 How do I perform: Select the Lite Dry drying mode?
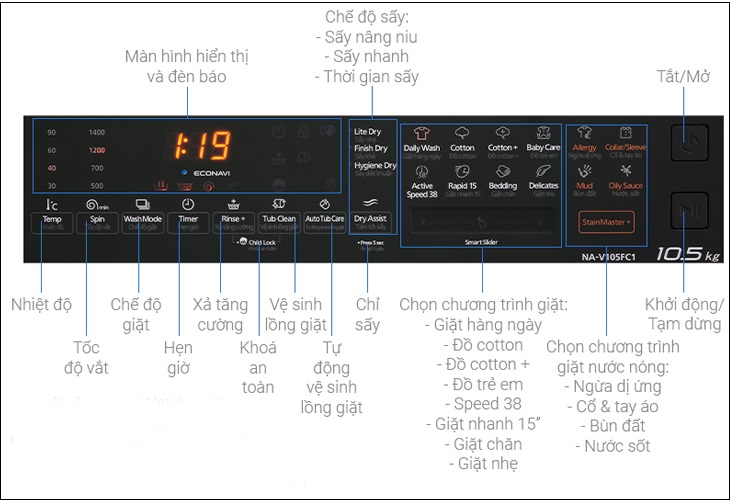[367, 132]
